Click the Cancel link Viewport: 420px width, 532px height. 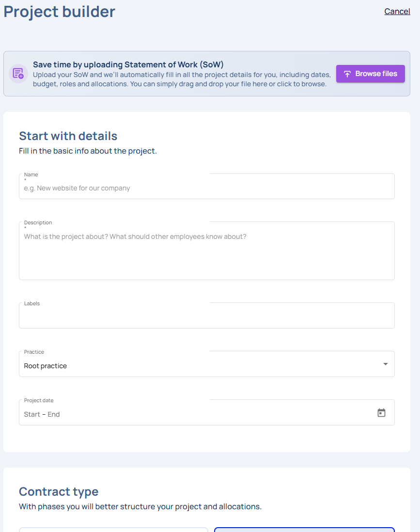point(397,11)
